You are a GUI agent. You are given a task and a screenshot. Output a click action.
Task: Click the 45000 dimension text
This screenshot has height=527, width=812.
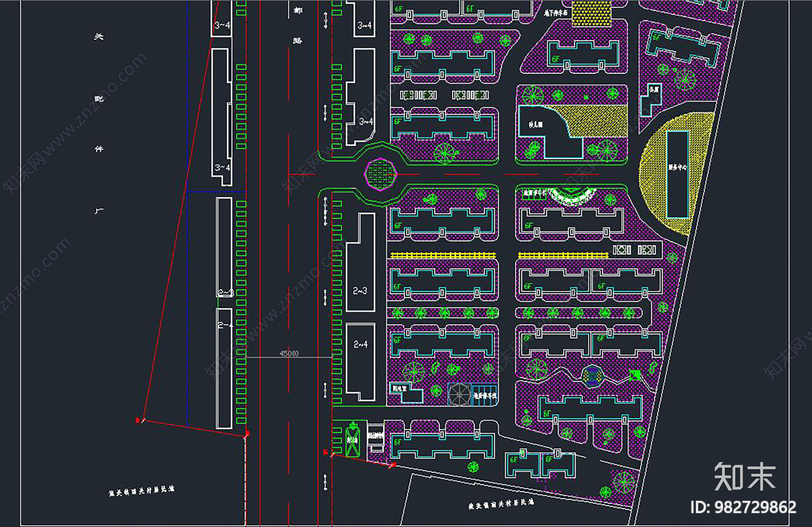tap(289, 353)
